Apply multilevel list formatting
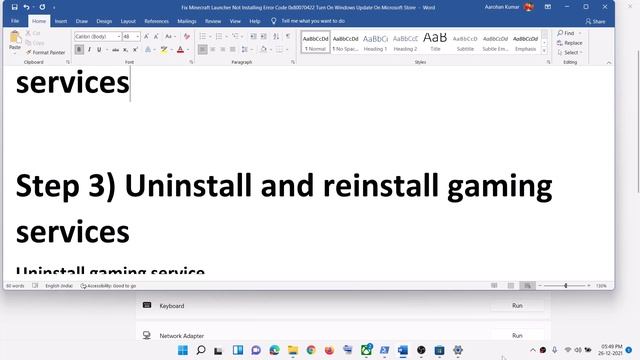The height and width of the screenshot is (360, 640). point(235,37)
